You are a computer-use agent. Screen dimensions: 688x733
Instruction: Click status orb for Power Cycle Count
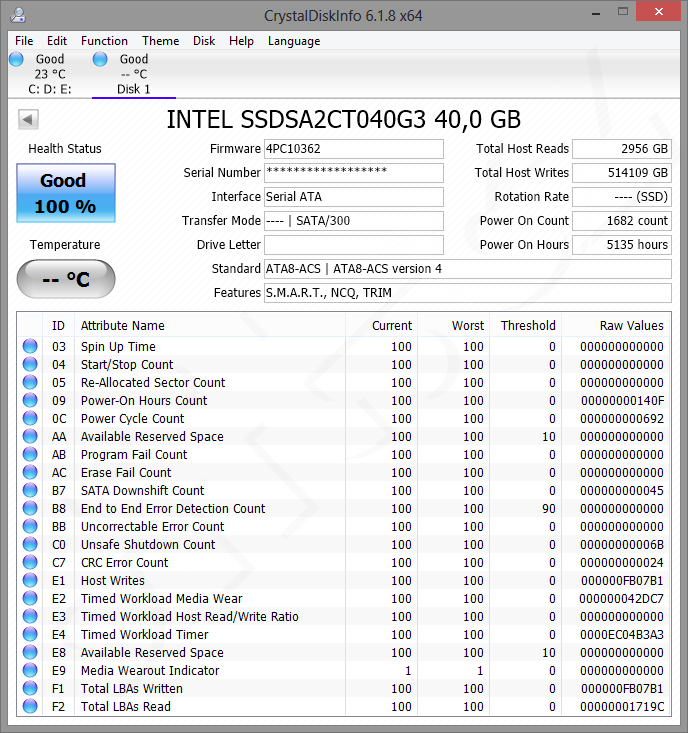[x=30, y=418]
